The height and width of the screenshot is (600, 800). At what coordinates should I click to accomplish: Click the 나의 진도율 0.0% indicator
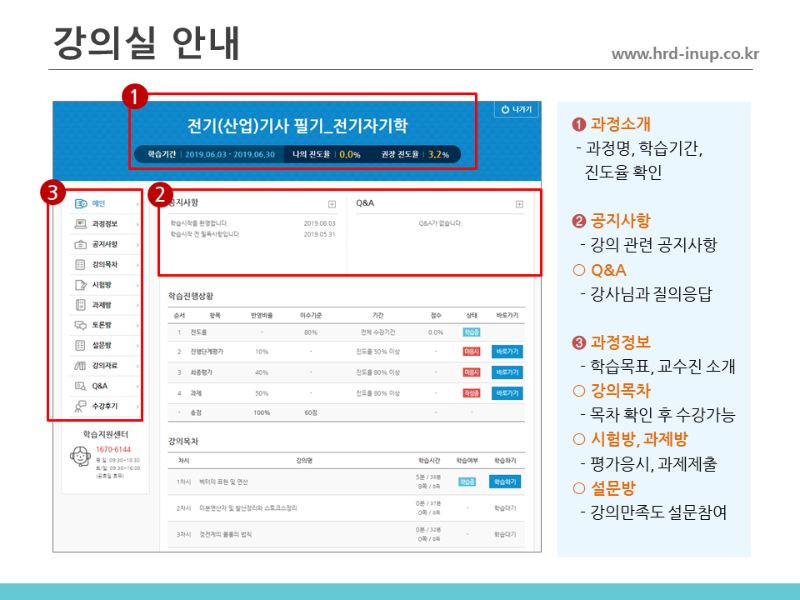click(x=327, y=154)
